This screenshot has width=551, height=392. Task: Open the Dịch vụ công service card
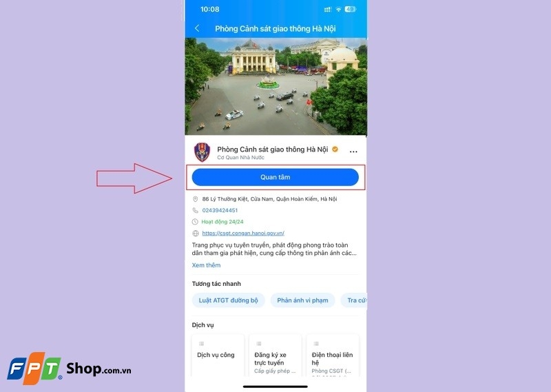[x=218, y=355]
